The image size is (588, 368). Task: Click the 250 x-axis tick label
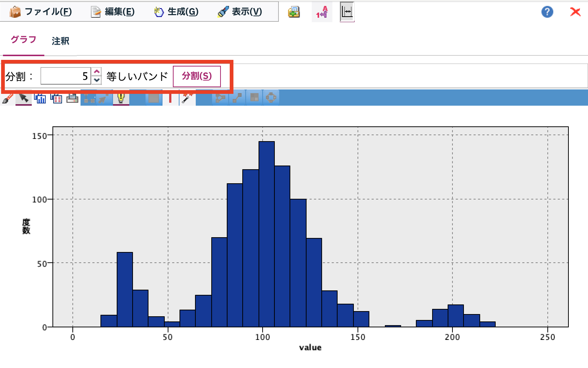547,337
